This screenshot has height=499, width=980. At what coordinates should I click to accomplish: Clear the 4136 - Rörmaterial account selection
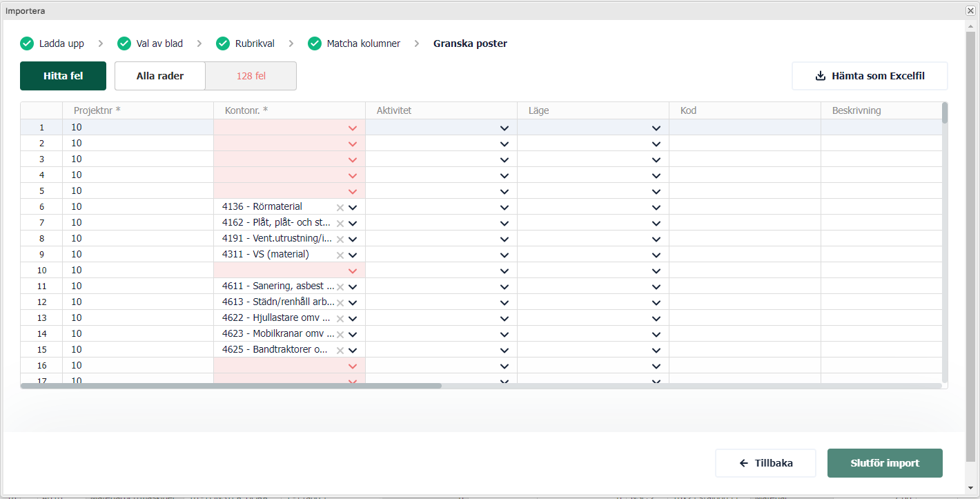point(340,208)
